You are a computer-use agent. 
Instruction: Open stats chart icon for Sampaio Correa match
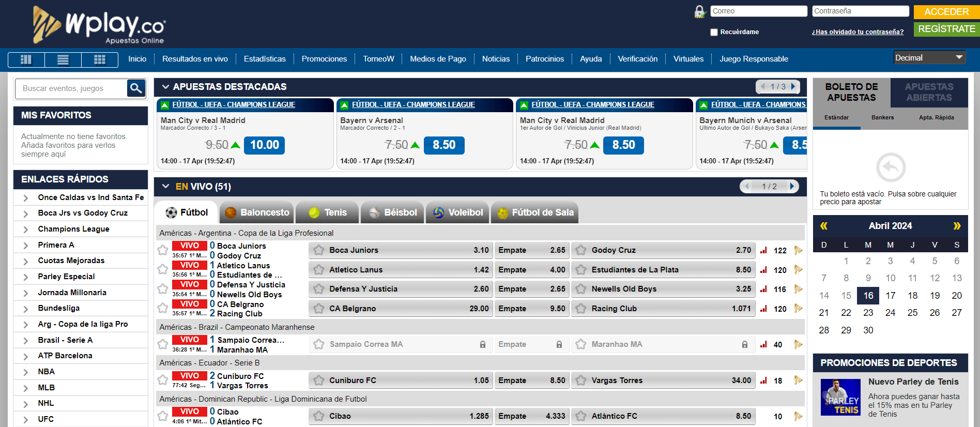pos(764,344)
